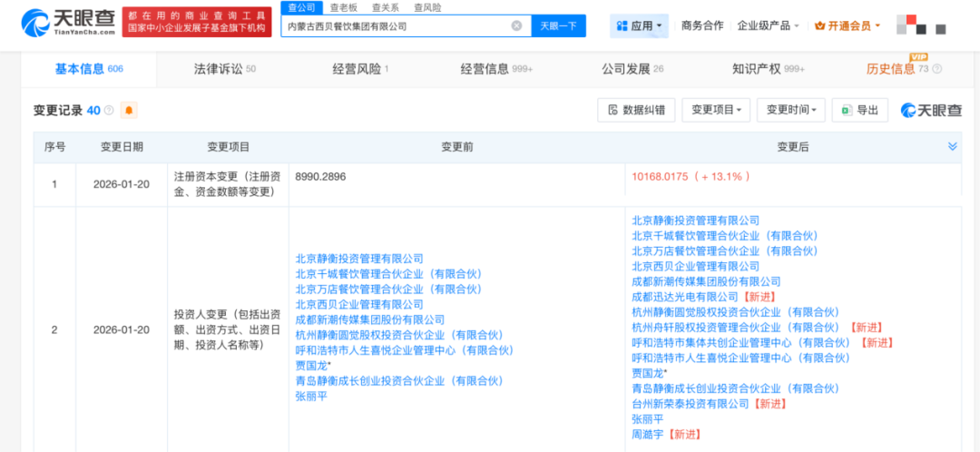This screenshot has width=980, height=452.
Task: Open 张丽平 in the 变更前 column
Action: (x=311, y=396)
